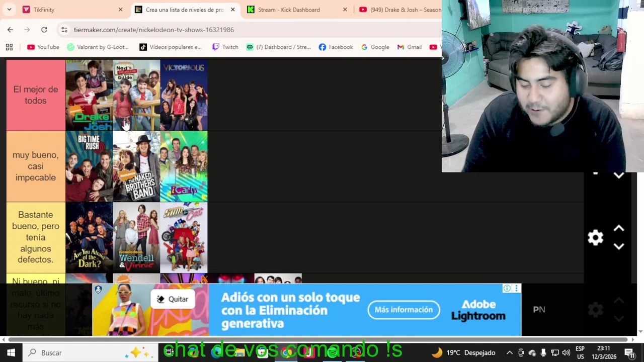Screen dimensions: 644x362
Task: Open Spotify from the taskbar
Action: tap(333, 353)
